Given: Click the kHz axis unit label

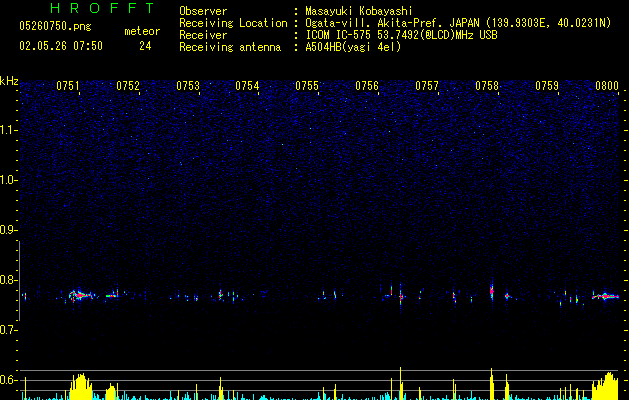Looking at the screenshot, I should (x=9, y=81).
